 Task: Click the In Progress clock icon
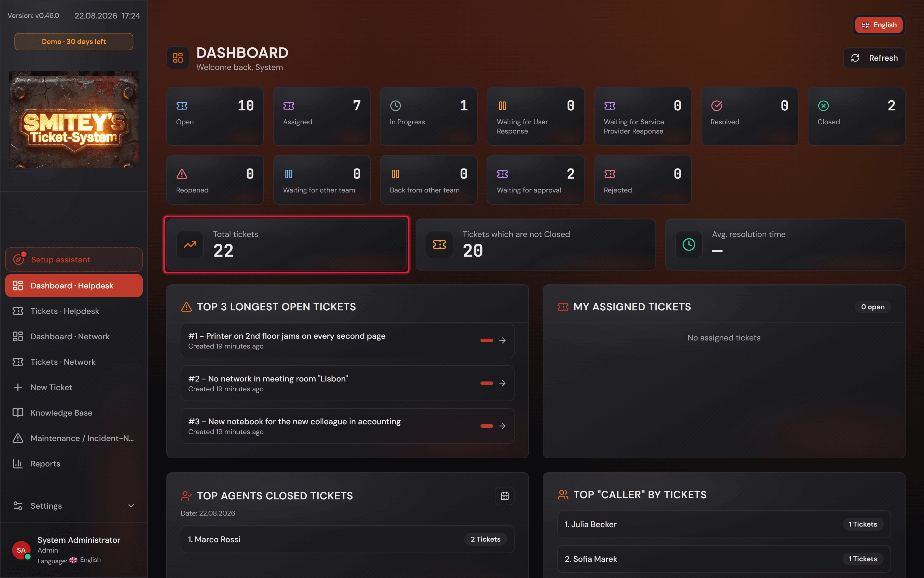(x=396, y=106)
